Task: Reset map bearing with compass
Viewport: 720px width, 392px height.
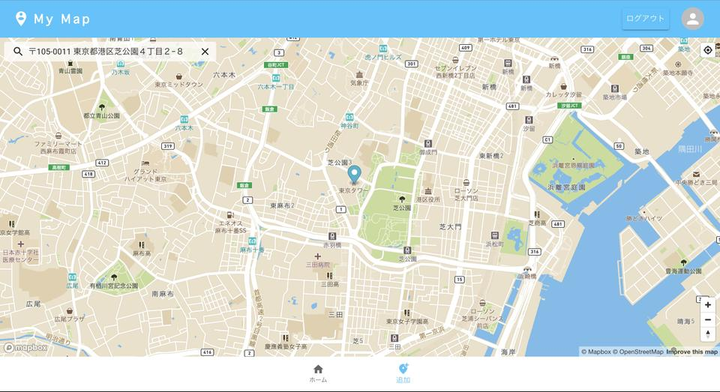Action: [x=708, y=334]
